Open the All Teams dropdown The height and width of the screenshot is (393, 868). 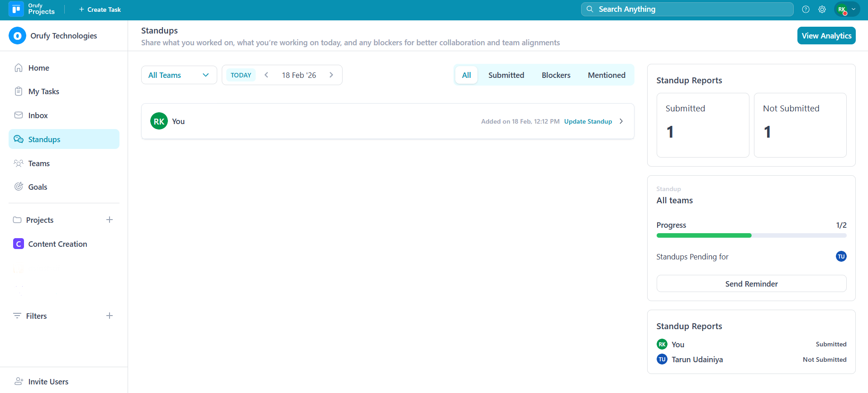pyautogui.click(x=179, y=75)
